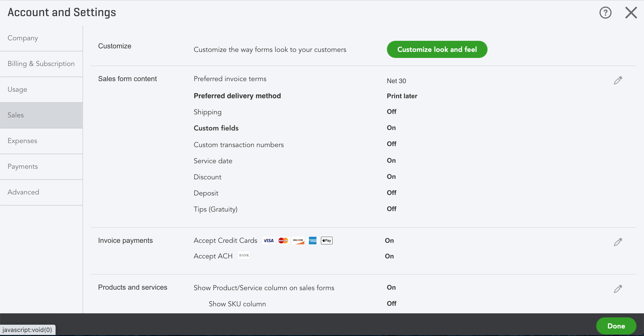
Task: Edit Invoice payments with pencil icon
Action: 618,242
